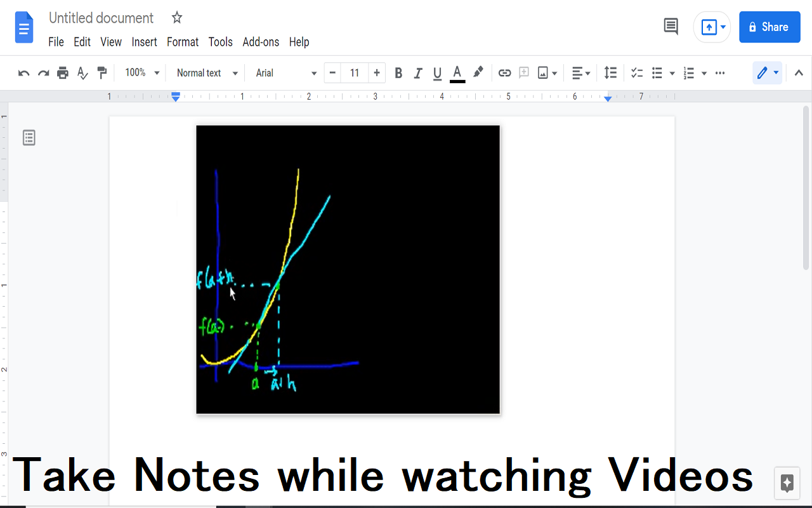Toggle Italic formatting
812x508 pixels.
417,73
